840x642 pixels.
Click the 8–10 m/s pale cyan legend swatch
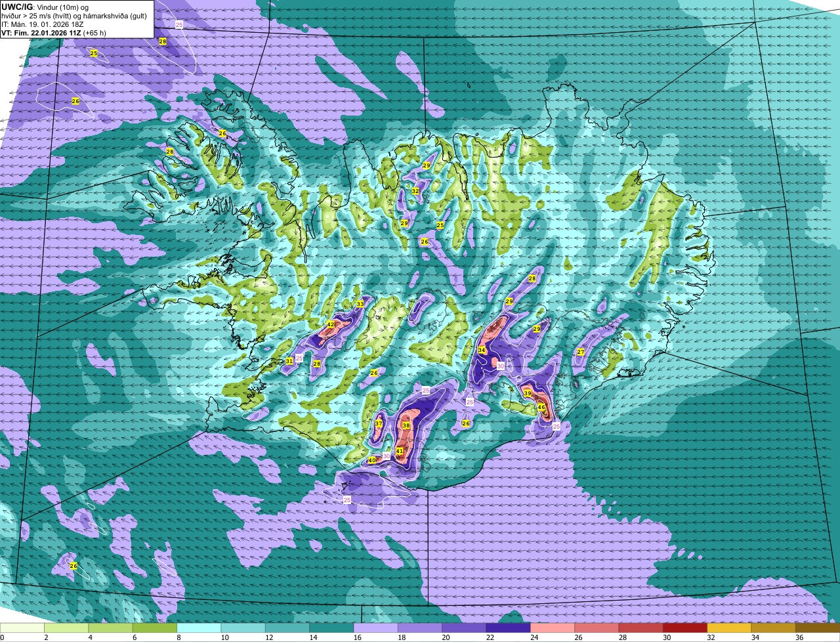point(199,628)
